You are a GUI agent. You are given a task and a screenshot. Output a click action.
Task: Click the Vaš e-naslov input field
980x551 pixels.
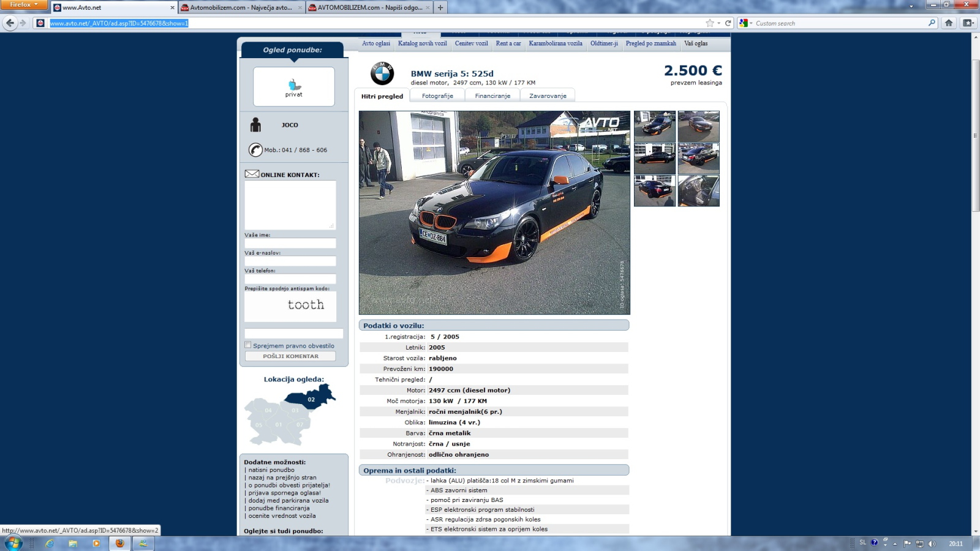pos(290,261)
